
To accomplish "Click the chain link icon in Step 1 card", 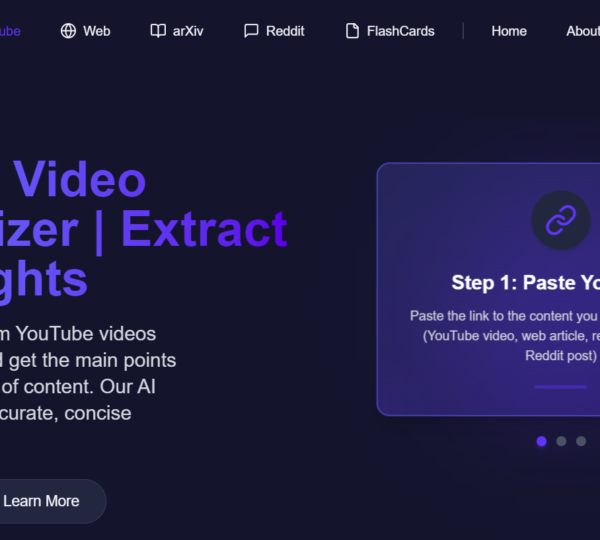I will point(560,220).
